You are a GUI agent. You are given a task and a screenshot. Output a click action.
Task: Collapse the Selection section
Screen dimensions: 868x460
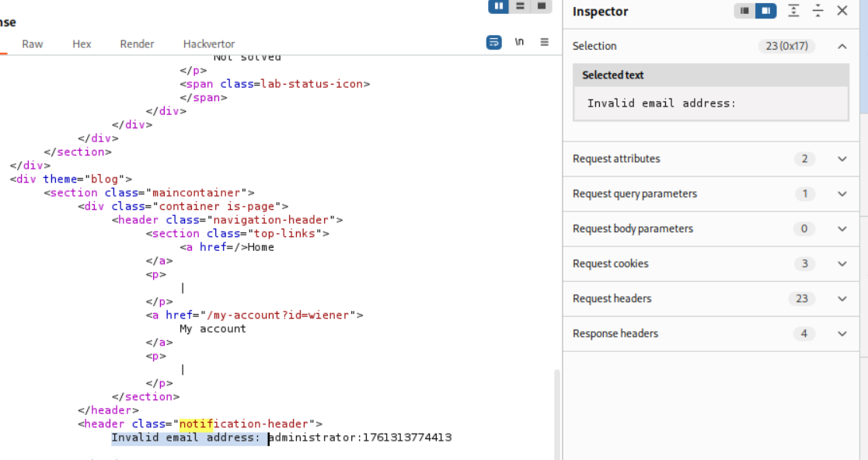pos(842,46)
